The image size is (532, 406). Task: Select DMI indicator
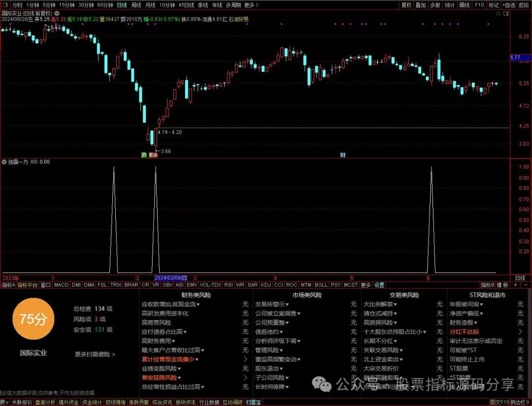pos(76,285)
